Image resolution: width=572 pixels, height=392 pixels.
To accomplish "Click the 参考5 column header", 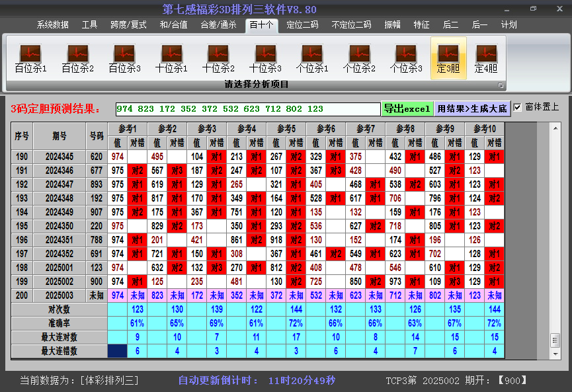I will coord(286,129).
